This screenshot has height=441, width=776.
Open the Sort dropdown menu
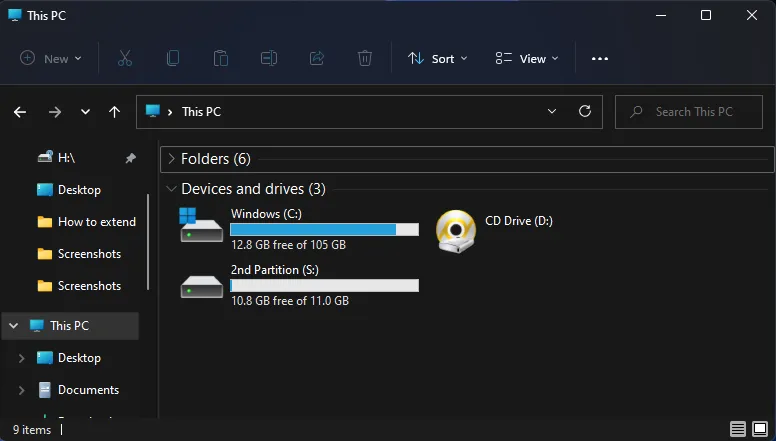pyautogui.click(x=437, y=58)
